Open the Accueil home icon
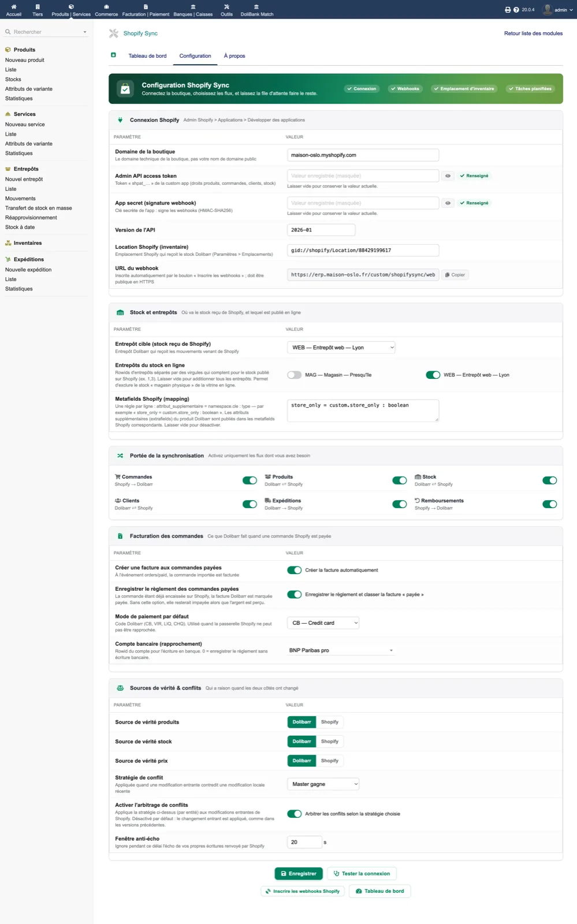The width and height of the screenshot is (577, 924). click(x=14, y=7)
